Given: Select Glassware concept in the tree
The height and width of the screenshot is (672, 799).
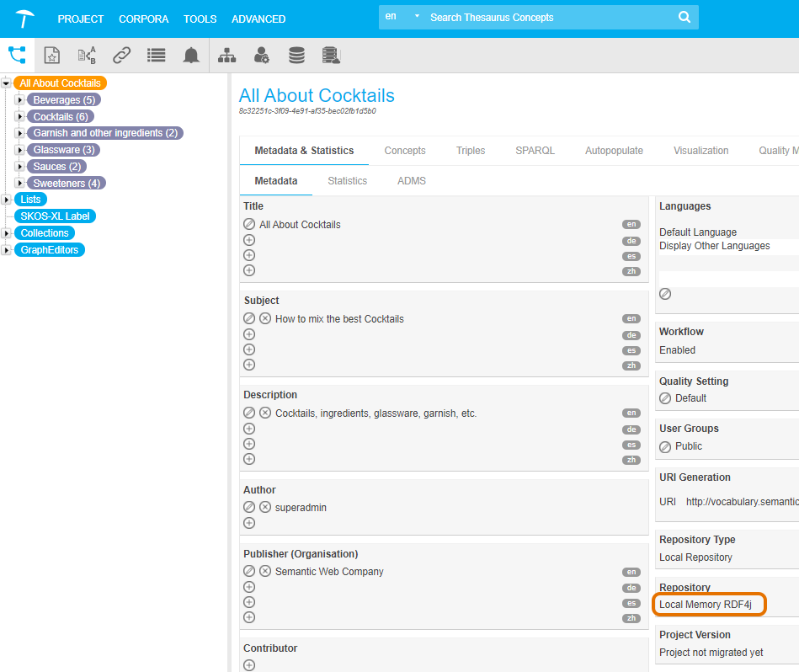Looking at the screenshot, I should [x=63, y=150].
